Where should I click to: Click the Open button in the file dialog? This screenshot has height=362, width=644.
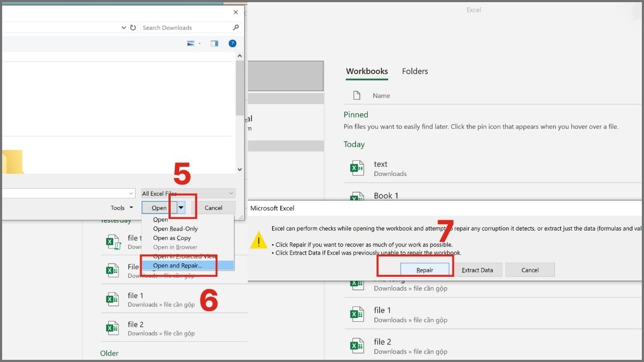[159, 208]
